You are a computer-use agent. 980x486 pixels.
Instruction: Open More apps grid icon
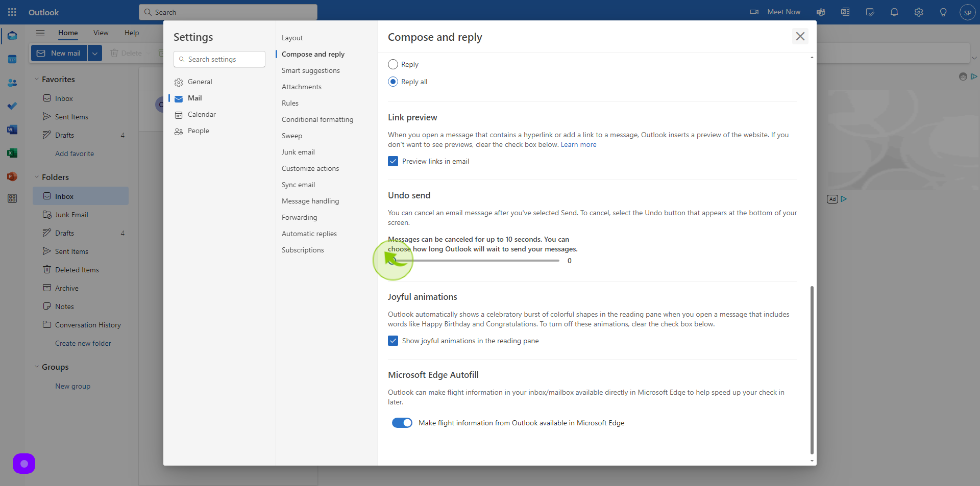[12, 198]
